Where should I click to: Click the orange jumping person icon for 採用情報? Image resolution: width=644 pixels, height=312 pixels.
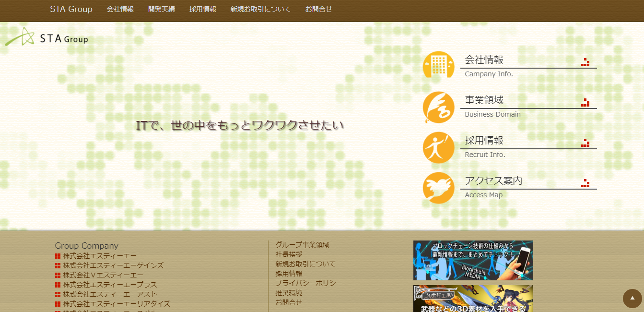[x=438, y=147]
